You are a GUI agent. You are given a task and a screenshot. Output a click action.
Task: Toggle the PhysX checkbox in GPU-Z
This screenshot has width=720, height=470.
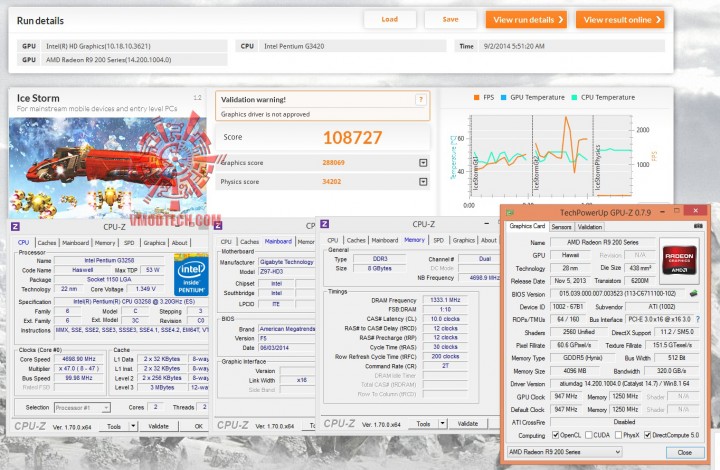pos(618,435)
